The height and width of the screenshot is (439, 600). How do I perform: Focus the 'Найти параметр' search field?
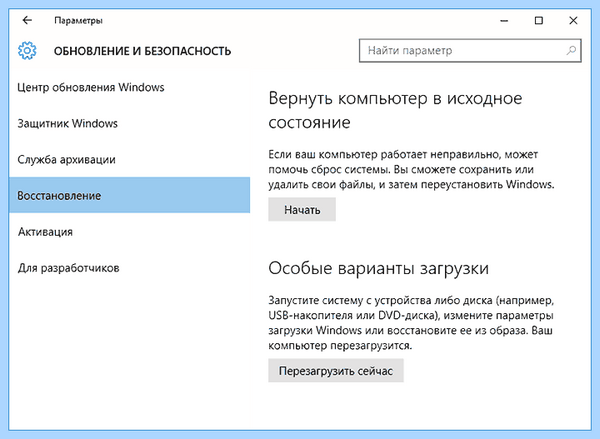pyautogui.click(x=470, y=50)
